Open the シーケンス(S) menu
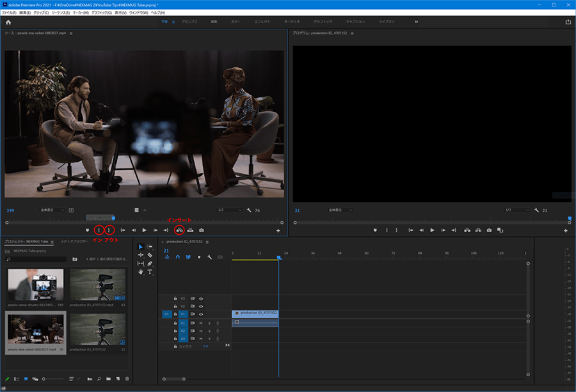 tap(60, 13)
